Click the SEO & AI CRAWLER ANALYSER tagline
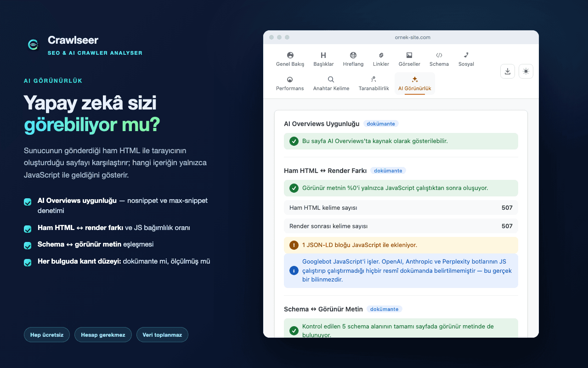 coord(95,53)
